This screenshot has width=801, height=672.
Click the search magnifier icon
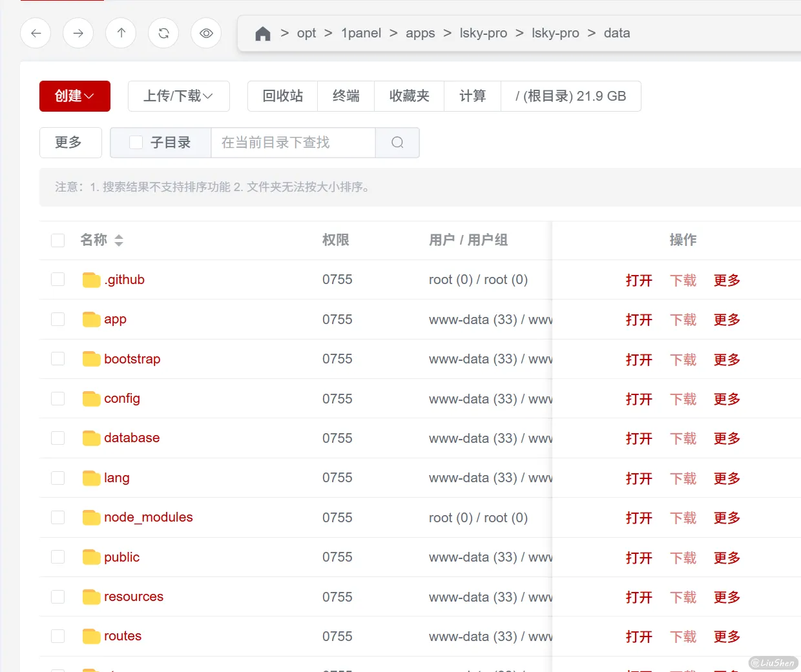coord(397,143)
